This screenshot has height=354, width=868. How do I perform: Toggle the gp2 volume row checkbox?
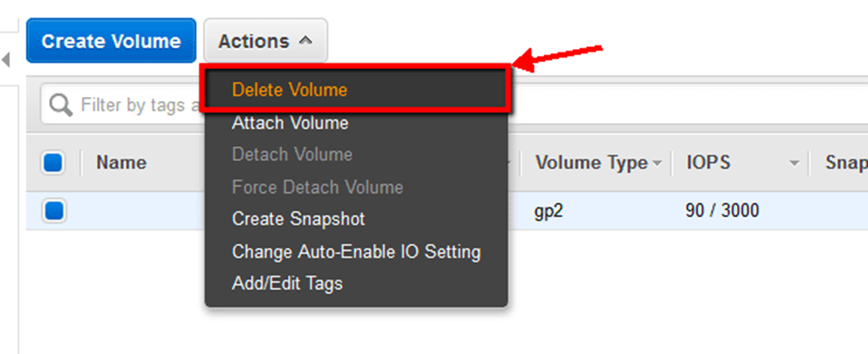[x=54, y=211]
